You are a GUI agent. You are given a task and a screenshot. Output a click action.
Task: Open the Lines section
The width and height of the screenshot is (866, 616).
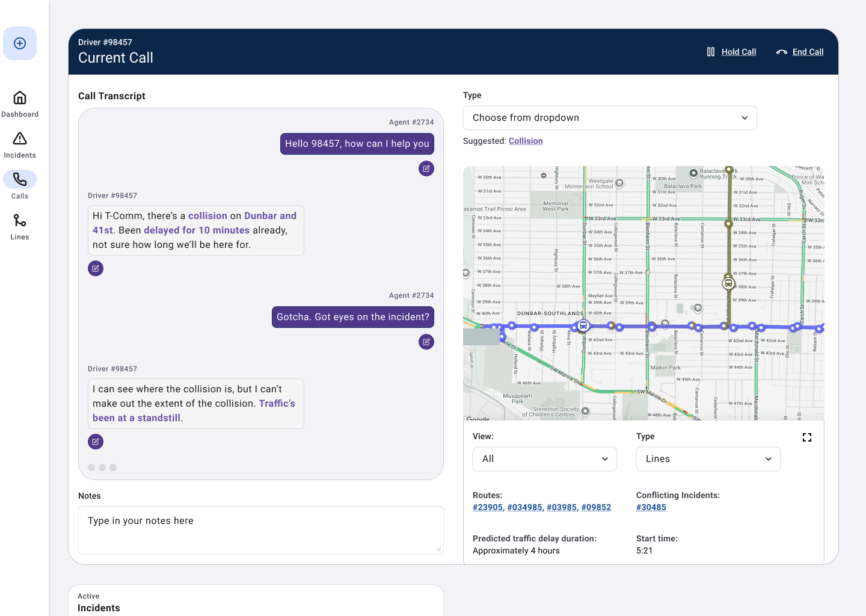coord(20,227)
